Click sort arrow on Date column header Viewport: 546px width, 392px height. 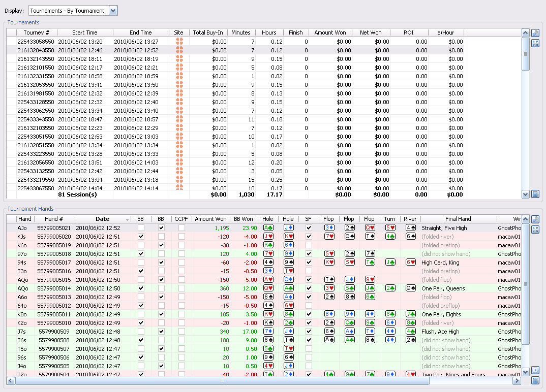tap(127, 219)
